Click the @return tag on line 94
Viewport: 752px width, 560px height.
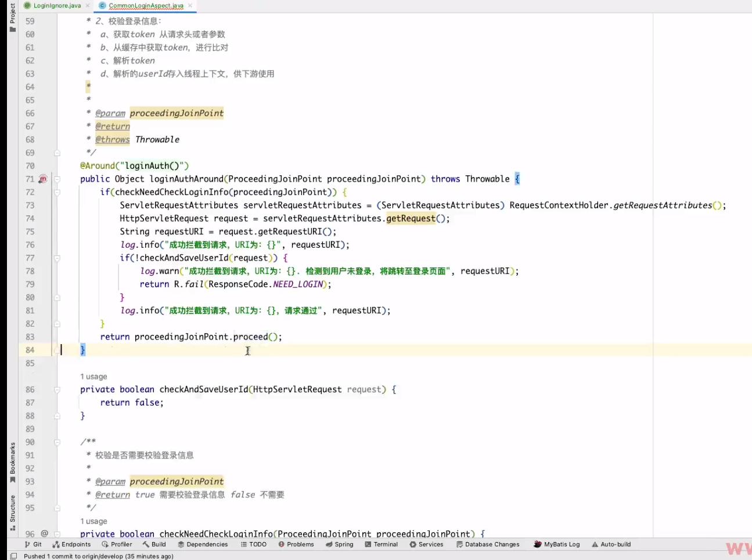coord(113,495)
